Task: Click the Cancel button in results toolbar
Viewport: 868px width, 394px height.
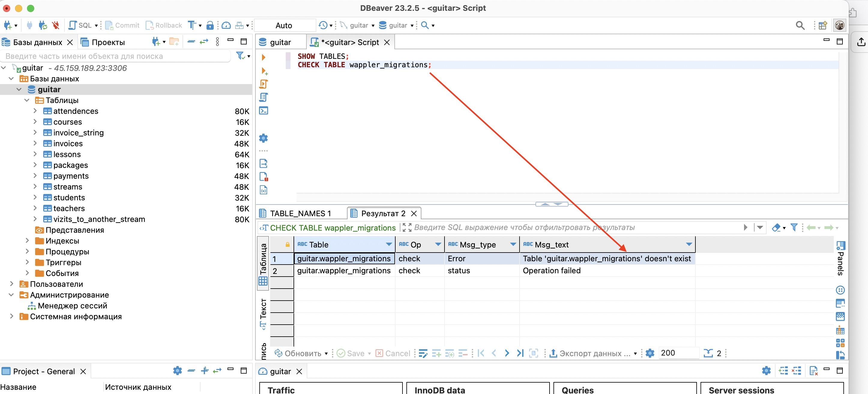Action: click(x=393, y=353)
